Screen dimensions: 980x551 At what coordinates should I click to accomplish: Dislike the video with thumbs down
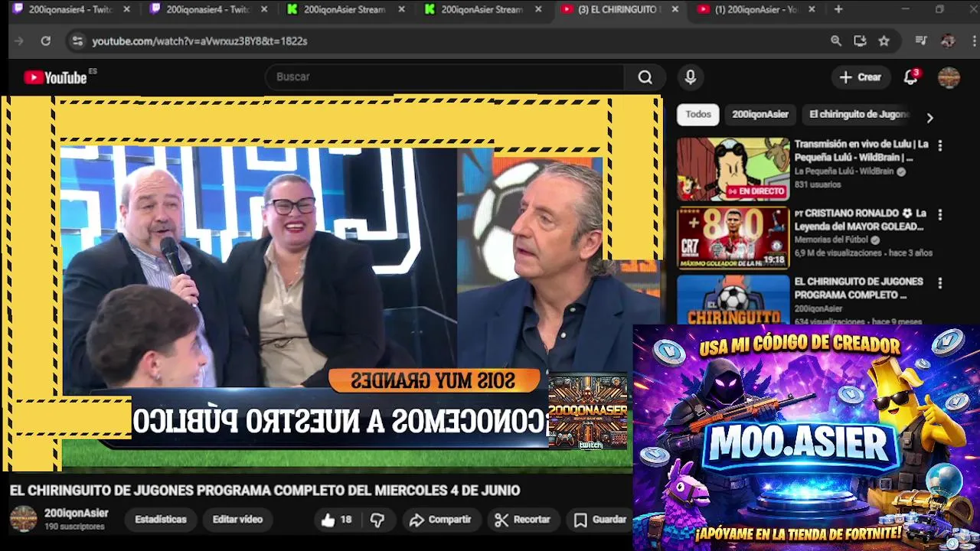click(x=377, y=520)
